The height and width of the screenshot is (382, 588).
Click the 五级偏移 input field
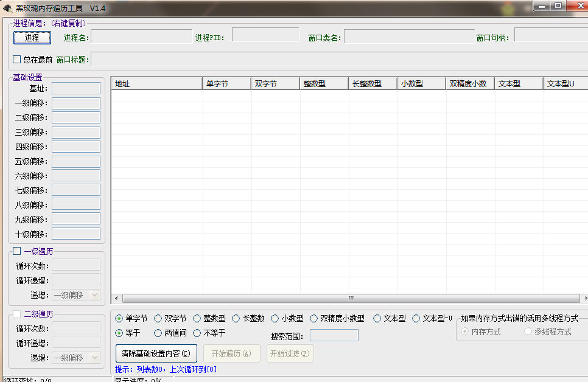76,162
